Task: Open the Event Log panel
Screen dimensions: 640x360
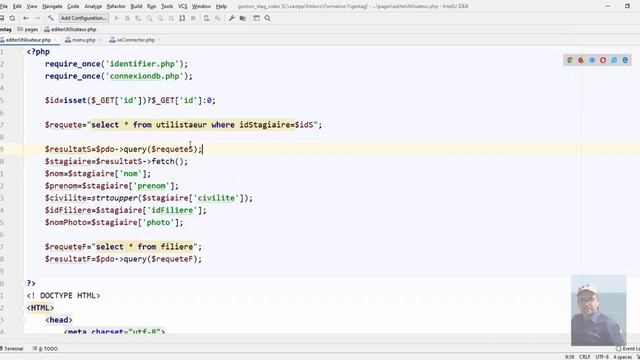Action: 628,349
